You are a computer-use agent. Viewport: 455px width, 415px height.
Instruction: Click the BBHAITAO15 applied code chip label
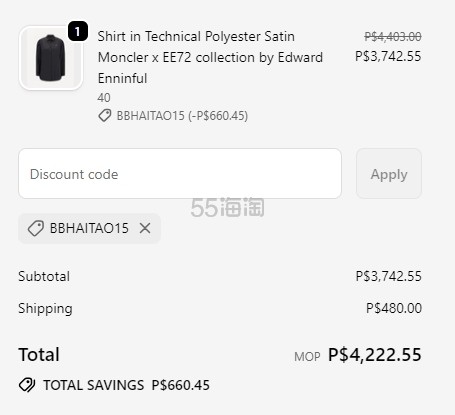(x=89, y=228)
